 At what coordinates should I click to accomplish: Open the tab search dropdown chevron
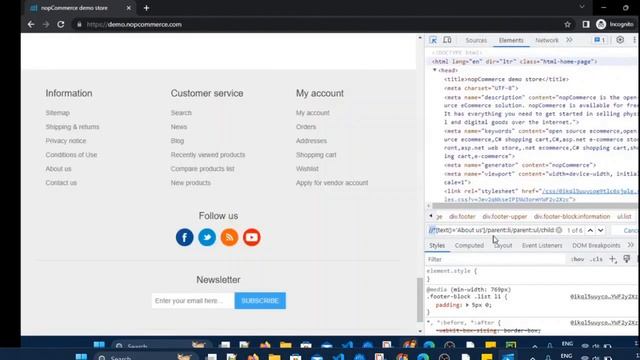click(582, 7)
